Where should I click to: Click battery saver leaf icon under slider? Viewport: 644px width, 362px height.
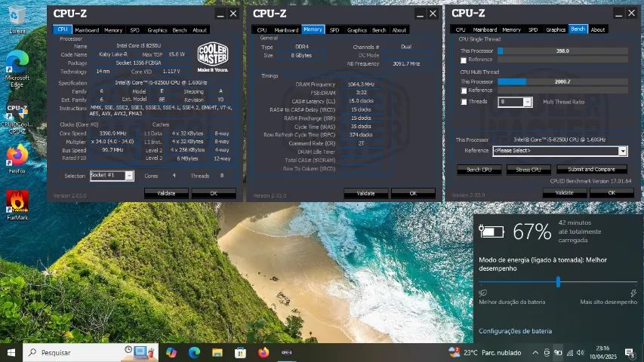(483, 293)
